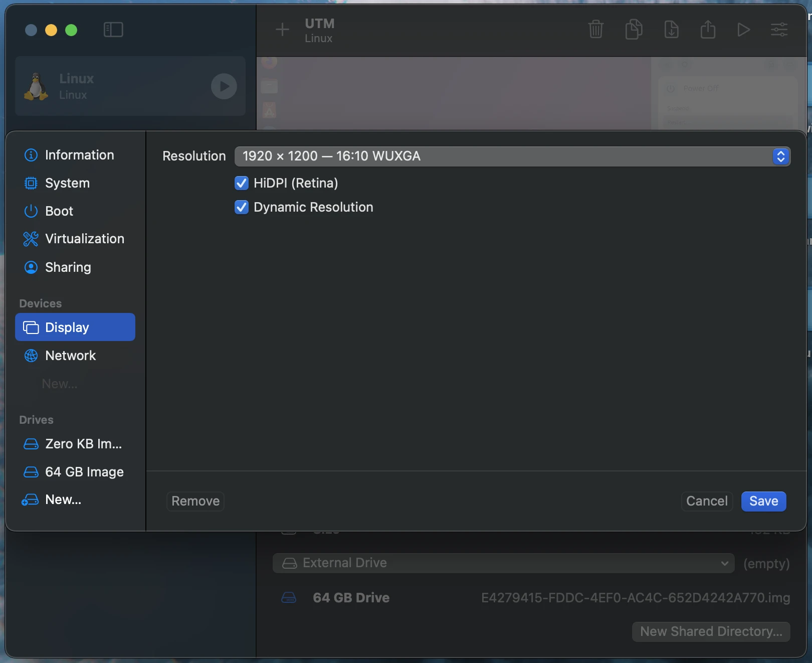
Task: Select the 64 GB Image drive
Action: pyautogui.click(x=75, y=472)
